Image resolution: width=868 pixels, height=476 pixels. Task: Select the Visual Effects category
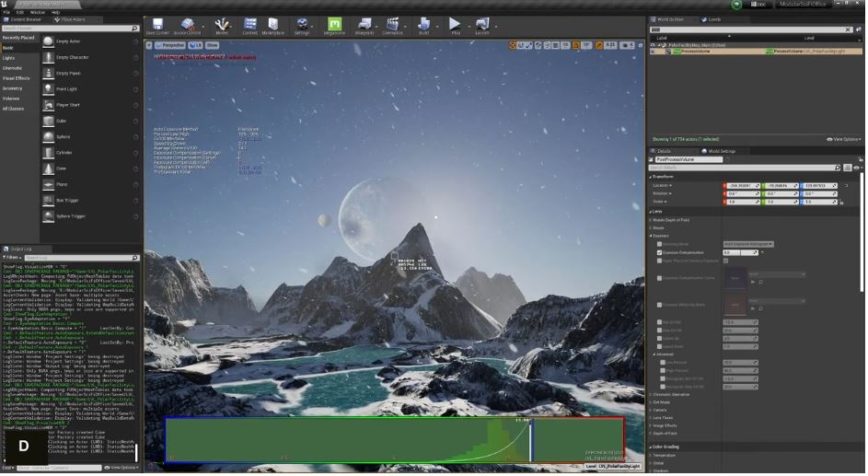16,78
